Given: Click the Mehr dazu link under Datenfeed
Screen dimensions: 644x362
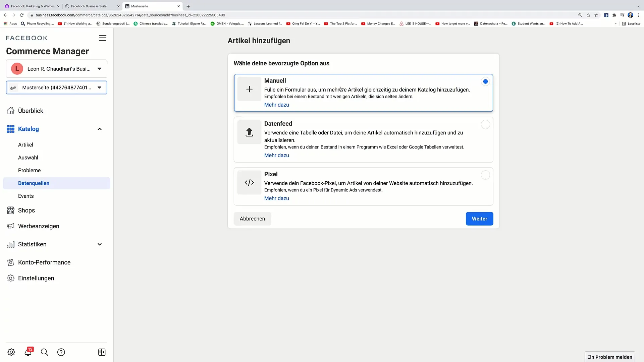Looking at the screenshot, I should click(276, 155).
